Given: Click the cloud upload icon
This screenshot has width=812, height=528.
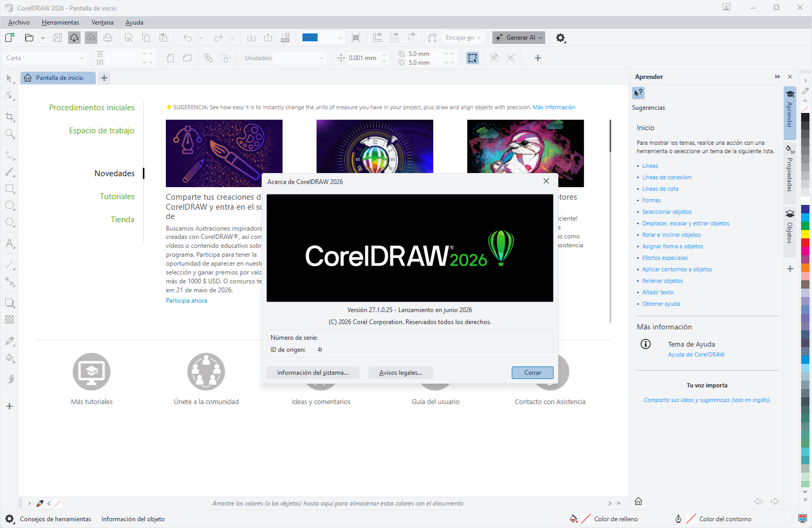Looking at the screenshot, I should coord(91,38).
